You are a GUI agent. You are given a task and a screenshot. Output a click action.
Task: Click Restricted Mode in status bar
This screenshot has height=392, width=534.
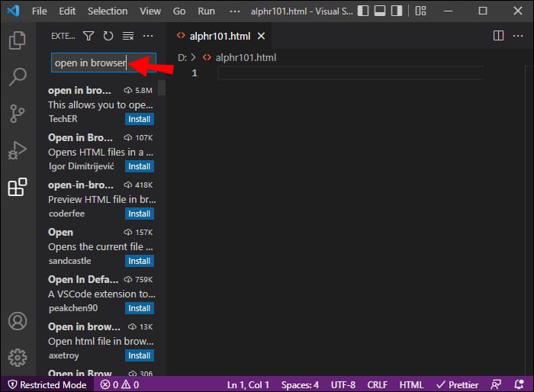click(x=46, y=384)
